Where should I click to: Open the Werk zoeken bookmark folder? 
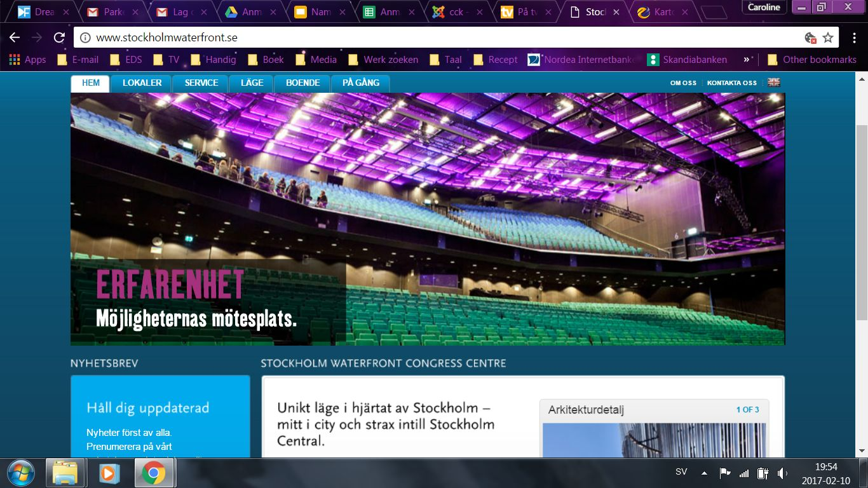pos(383,60)
